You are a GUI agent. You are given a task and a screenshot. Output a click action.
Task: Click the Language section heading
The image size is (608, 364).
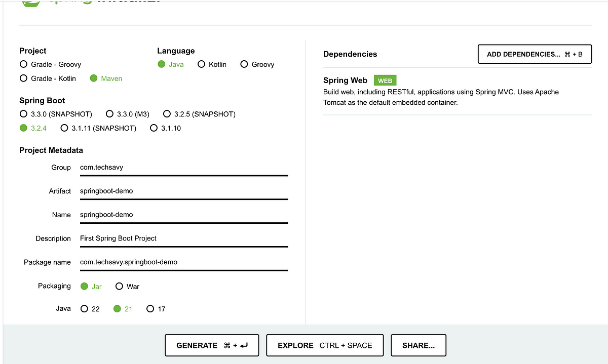tap(176, 51)
